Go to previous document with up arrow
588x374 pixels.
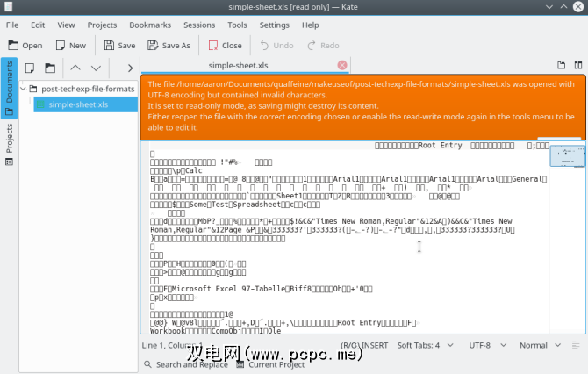point(75,68)
